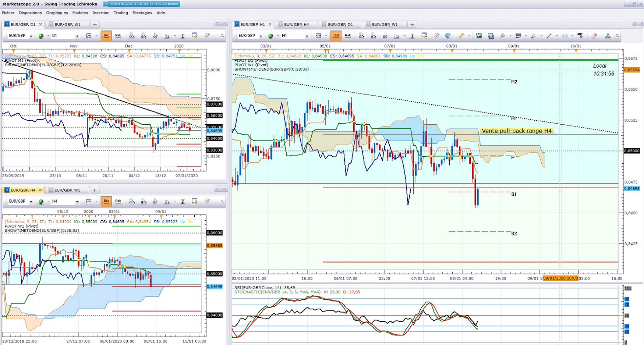Open the Graphiques menu

tap(57, 13)
